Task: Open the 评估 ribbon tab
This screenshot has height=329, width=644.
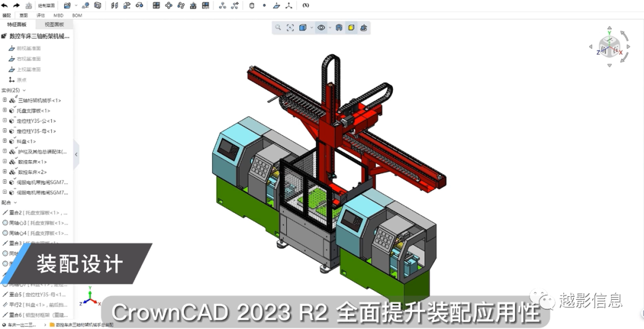Action: (41, 15)
